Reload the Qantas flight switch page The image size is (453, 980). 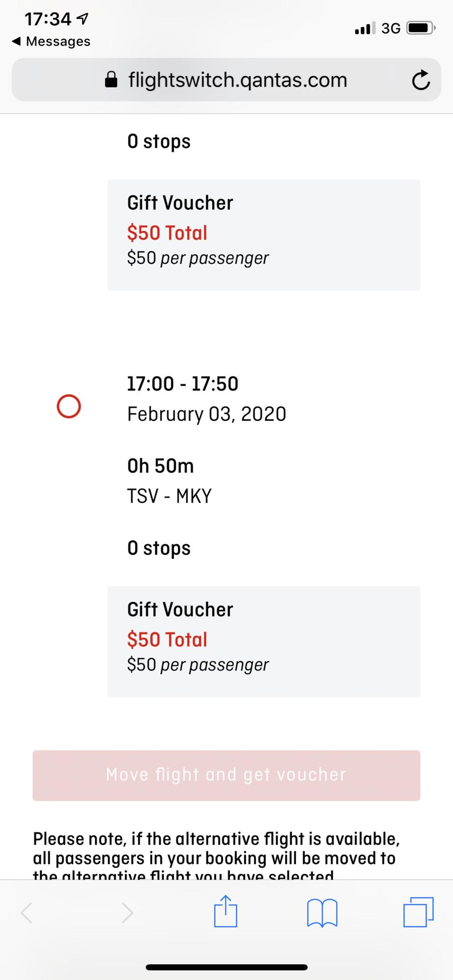coord(421,80)
